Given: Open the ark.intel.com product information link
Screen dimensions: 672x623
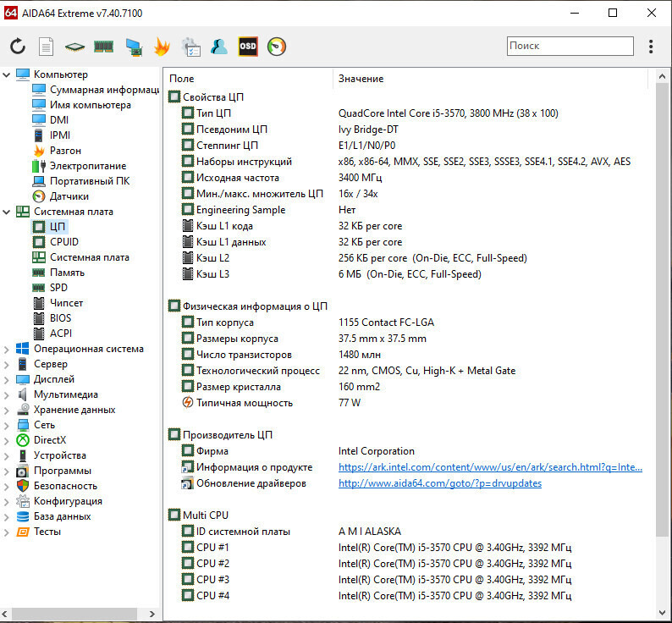Looking at the screenshot, I should click(490, 467).
